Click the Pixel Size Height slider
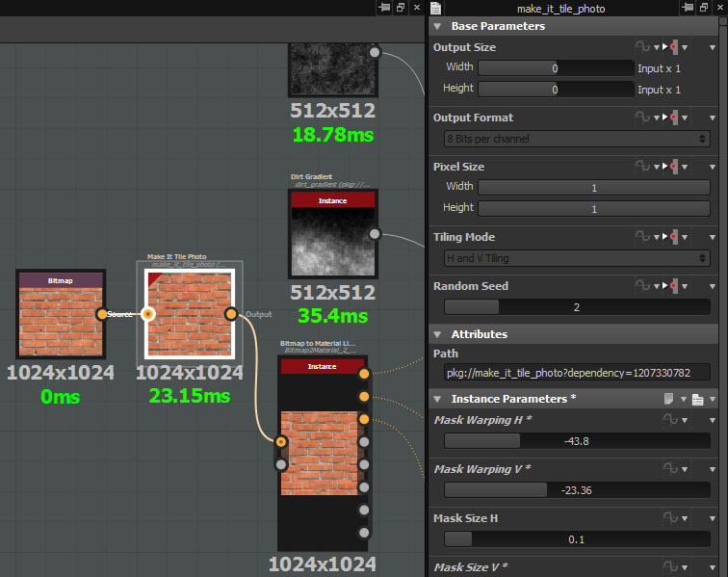 (x=594, y=209)
